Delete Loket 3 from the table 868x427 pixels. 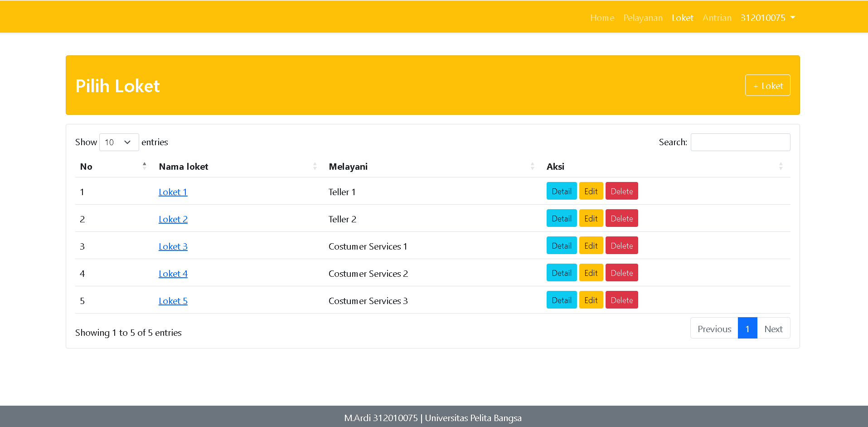click(x=621, y=245)
